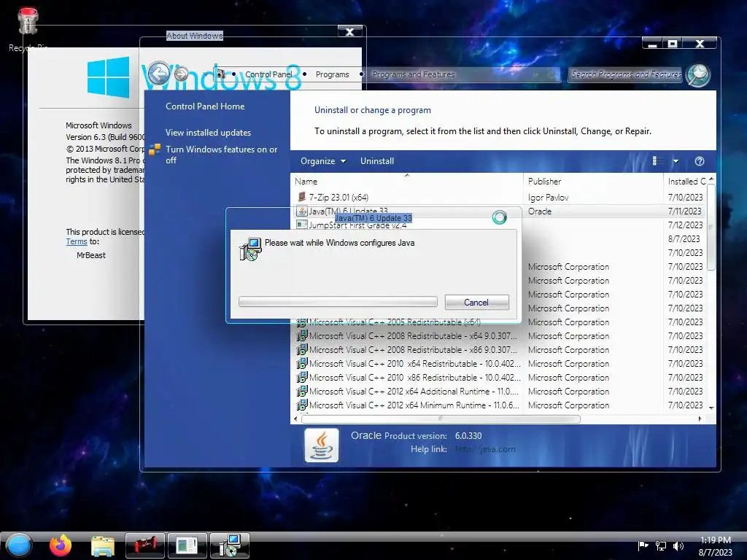Launch Firefox from the taskbar

[x=61, y=545]
